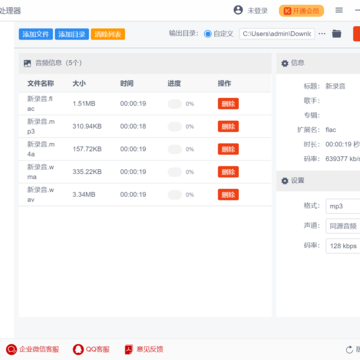This screenshot has height=360, width=360.
Task: Click the three-dot browse path button
Action: 322,34
